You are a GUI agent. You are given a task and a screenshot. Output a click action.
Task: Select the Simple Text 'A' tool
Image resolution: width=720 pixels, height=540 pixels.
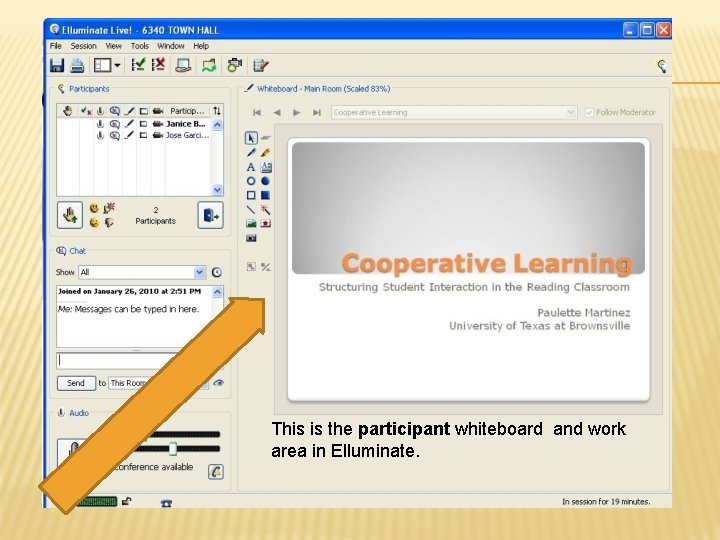(x=251, y=167)
